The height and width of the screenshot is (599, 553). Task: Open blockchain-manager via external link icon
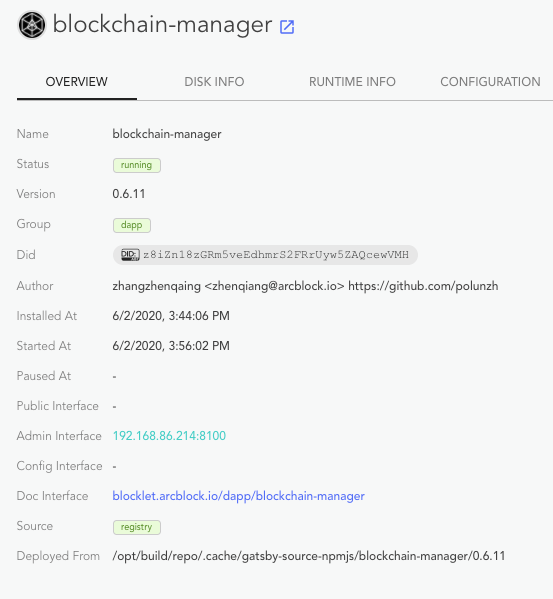click(287, 27)
